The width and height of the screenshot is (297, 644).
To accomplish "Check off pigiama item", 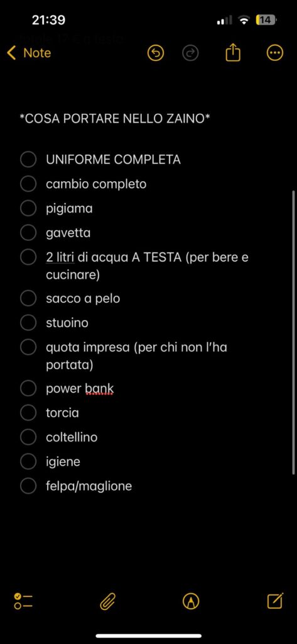I will tap(28, 208).
